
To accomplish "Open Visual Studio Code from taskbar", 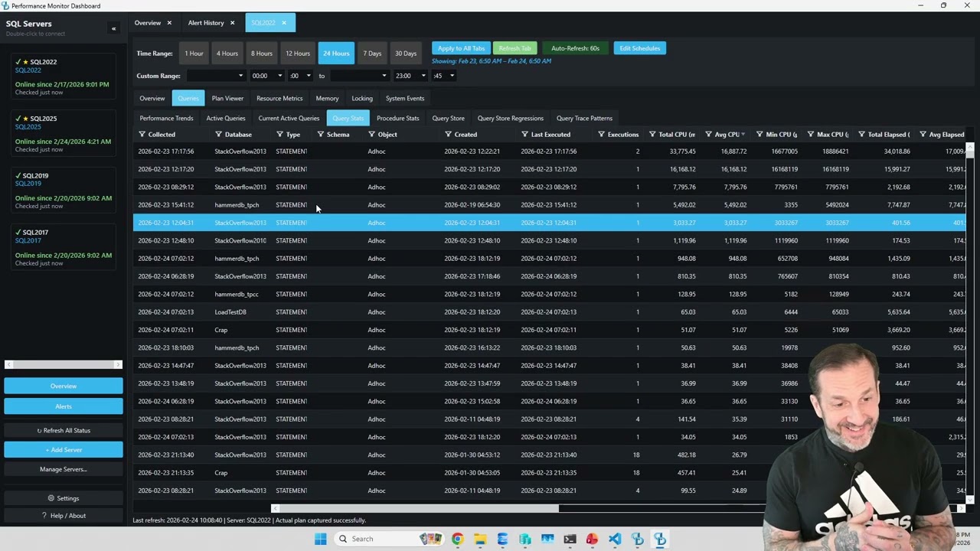I will click(615, 539).
